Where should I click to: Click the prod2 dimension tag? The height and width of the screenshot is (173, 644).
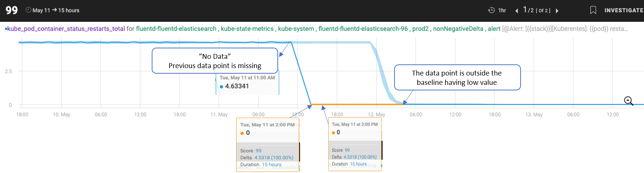pyautogui.click(x=421, y=29)
